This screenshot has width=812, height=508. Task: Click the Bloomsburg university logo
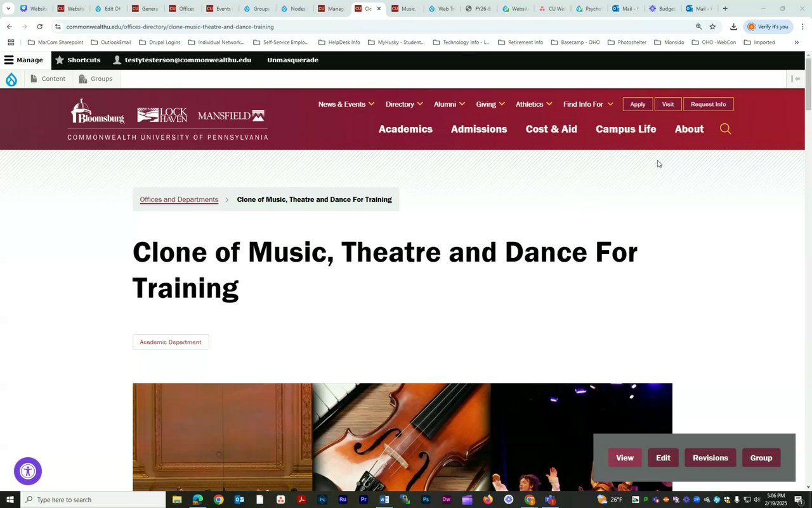98,112
